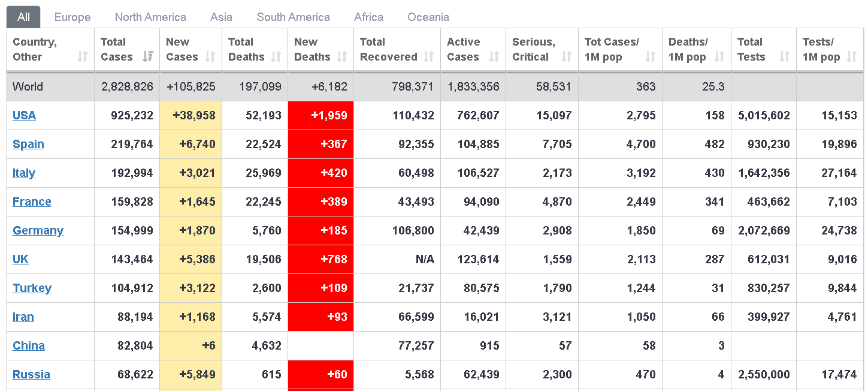Open the China country link
Viewport: 868px width, 391px height.
(29, 345)
